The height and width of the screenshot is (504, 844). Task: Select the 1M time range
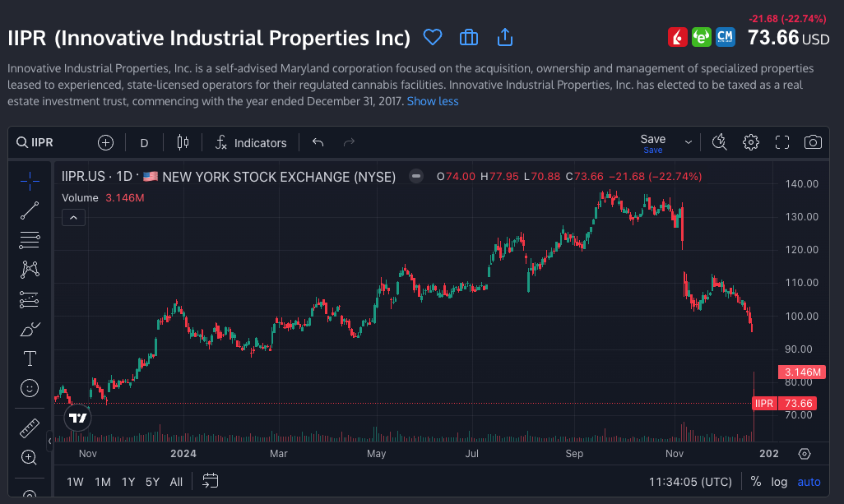click(x=102, y=482)
